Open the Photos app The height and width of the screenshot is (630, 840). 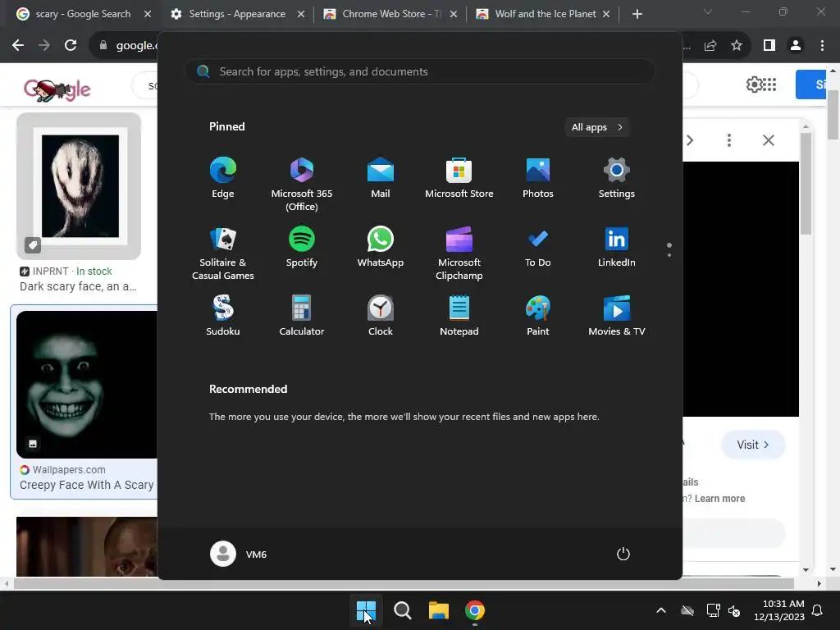pyautogui.click(x=538, y=178)
